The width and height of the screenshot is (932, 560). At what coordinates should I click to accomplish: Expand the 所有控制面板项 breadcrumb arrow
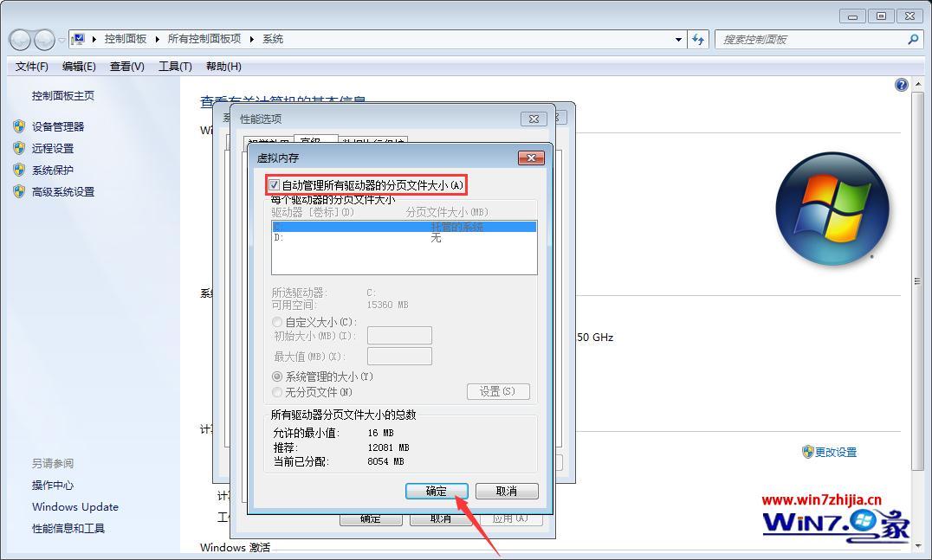point(251,39)
